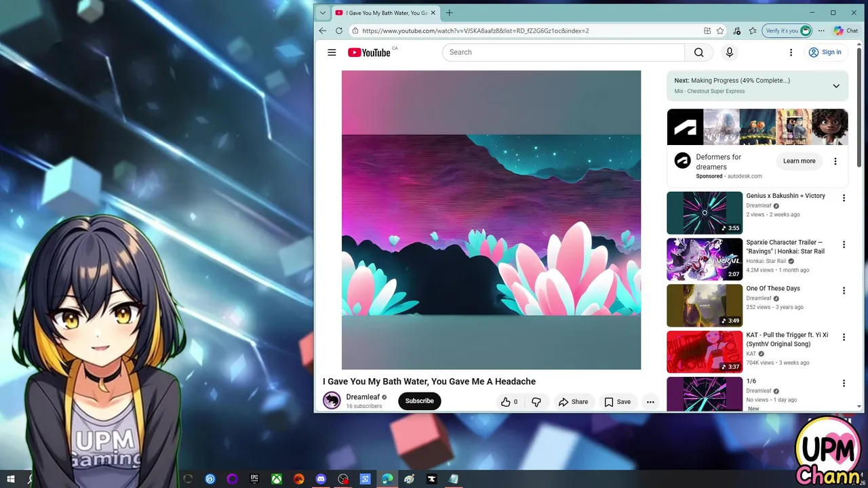This screenshot has height=488, width=868.
Task: Open Epic Games Launcher from the taskbar
Action: [254, 479]
